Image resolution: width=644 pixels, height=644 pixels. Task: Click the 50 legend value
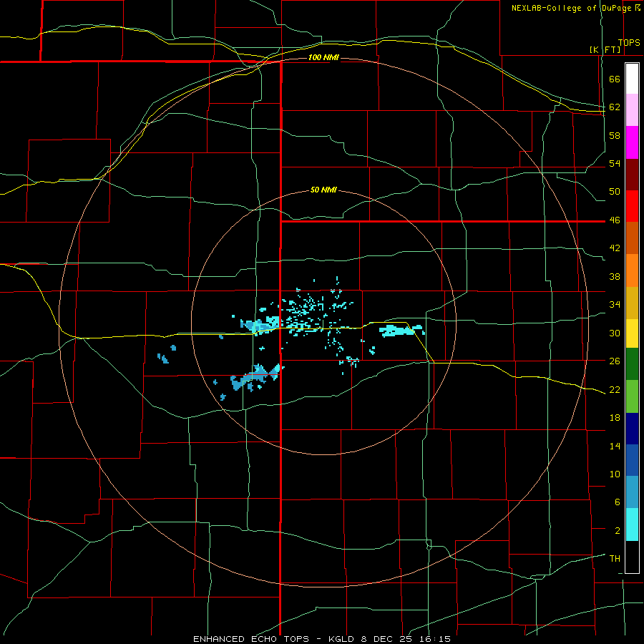point(615,192)
